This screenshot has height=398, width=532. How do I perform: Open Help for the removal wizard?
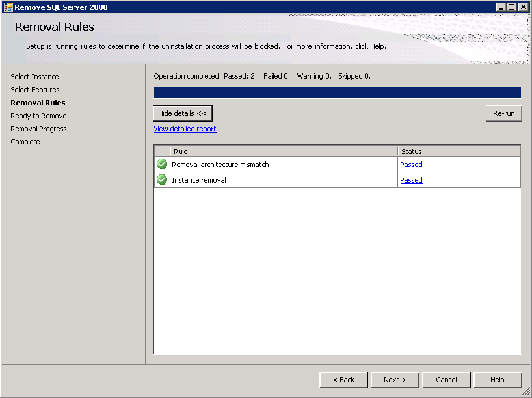click(x=498, y=380)
